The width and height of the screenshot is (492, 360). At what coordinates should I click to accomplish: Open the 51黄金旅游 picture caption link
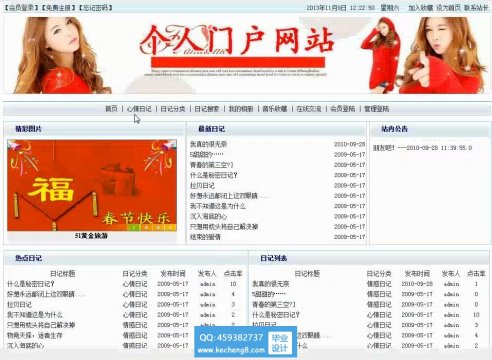[x=91, y=236]
